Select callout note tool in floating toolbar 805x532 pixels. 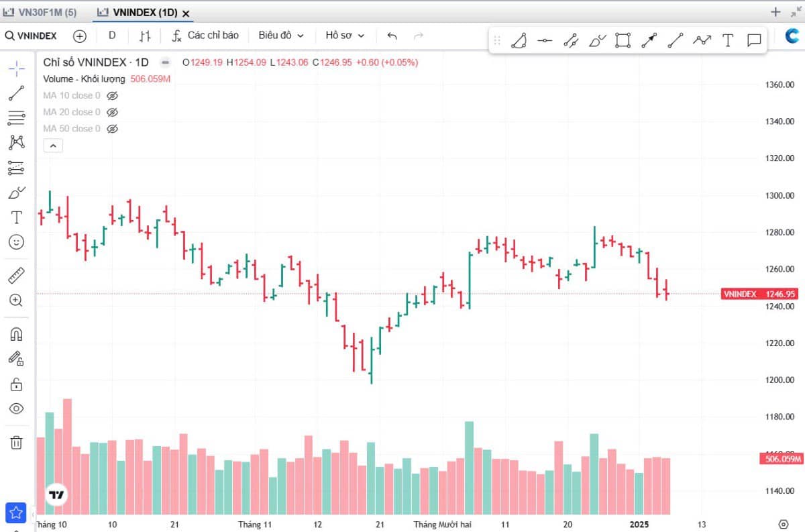[x=754, y=41]
